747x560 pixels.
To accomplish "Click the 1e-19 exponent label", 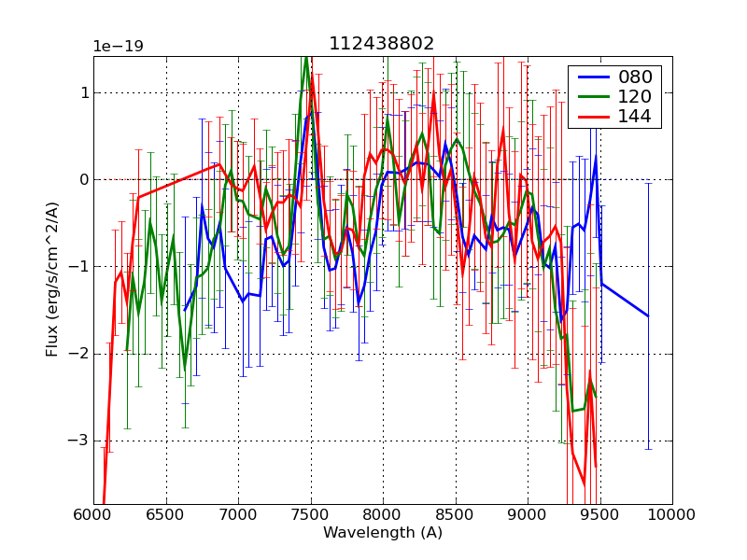I will coord(118,47).
